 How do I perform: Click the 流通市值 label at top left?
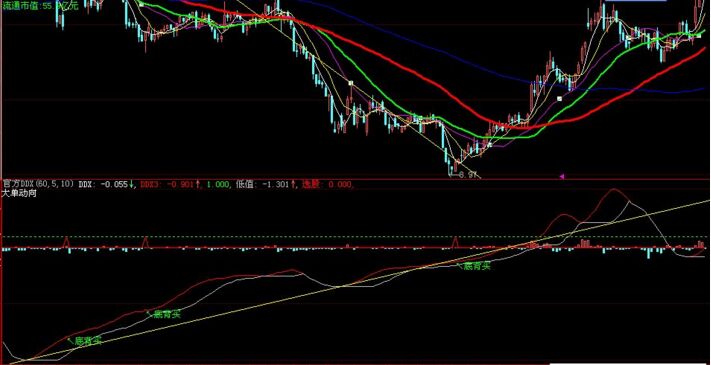[x=21, y=6]
